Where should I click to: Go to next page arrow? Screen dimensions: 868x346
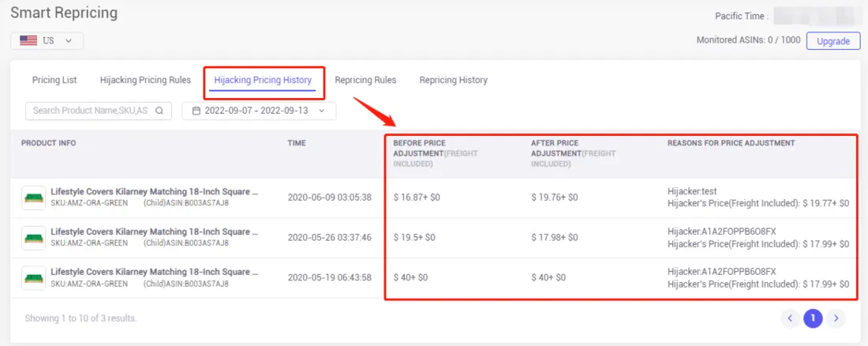[836, 318]
